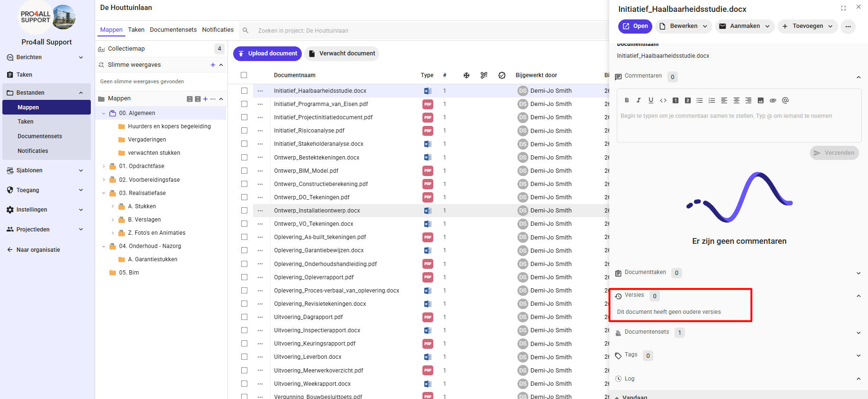The image size is (868, 399).
Task: Insert a hyperlink into the comment
Action: tap(773, 100)
